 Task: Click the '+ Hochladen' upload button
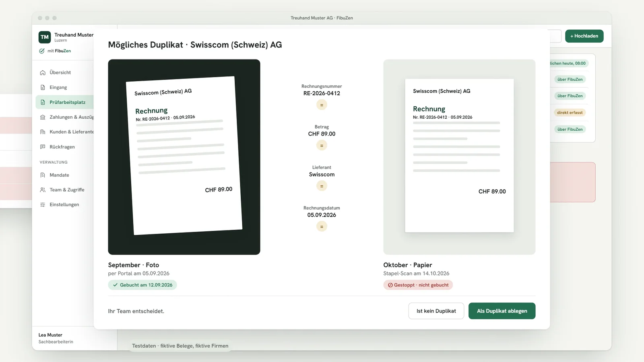[584, 36]
